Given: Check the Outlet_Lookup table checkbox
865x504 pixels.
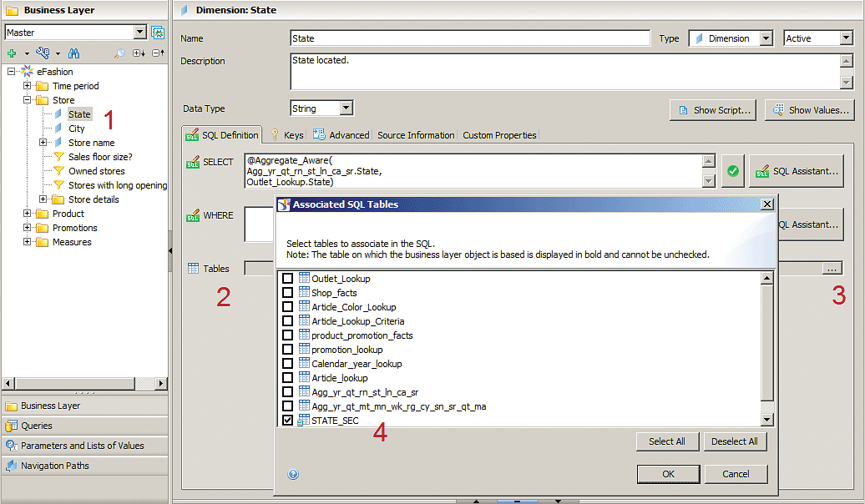Looking at the screenshot, I should point(287,279).
